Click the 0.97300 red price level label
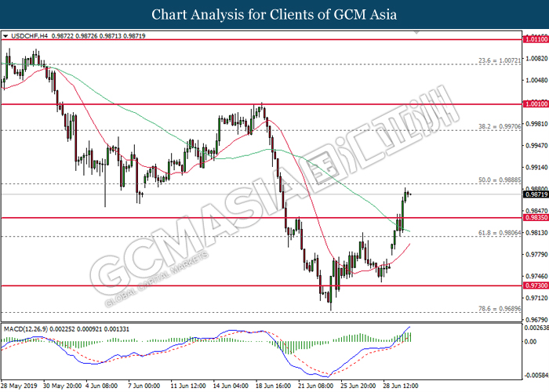Viewport: 549px width, 392px height. [x=536, y=285]
